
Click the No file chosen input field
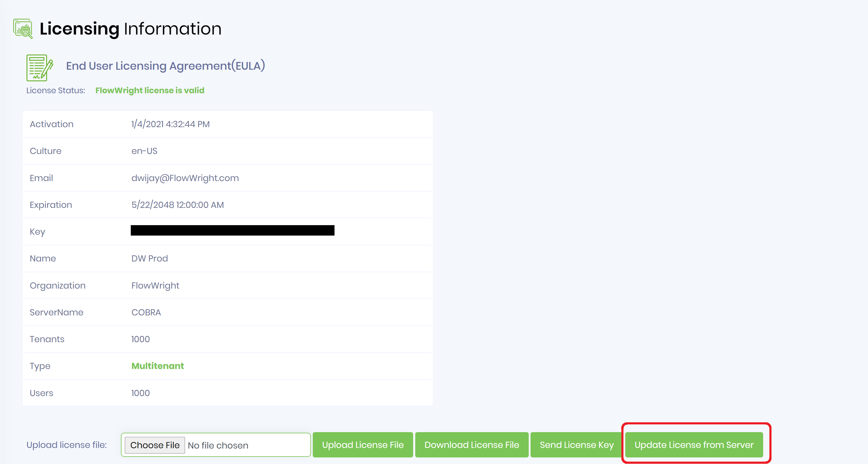(246, 445)
